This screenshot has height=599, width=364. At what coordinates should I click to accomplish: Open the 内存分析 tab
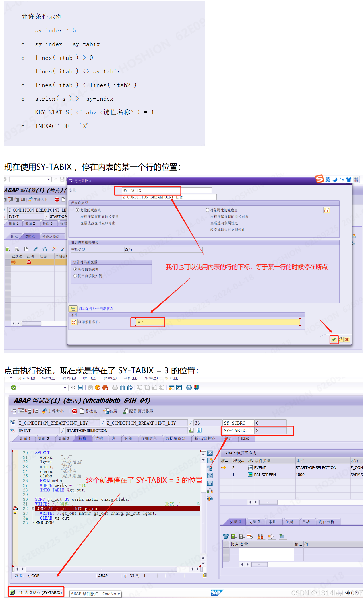[326, 521]
